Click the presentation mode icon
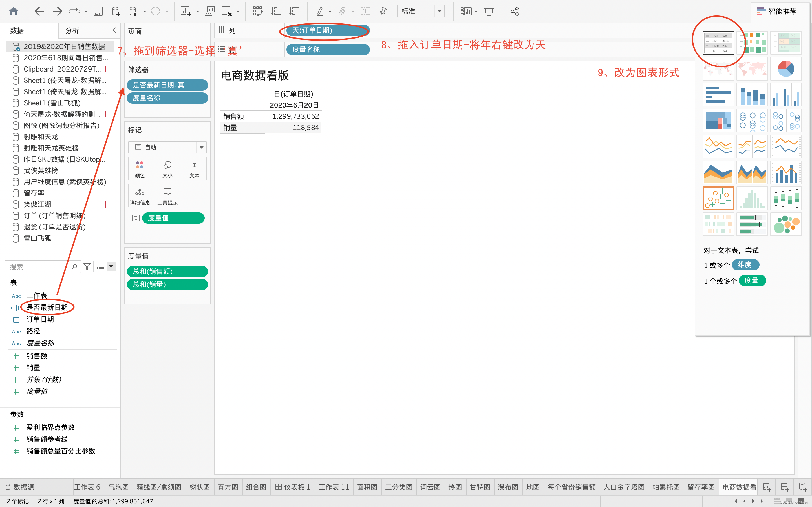The image size is (812, 507). pyautogui.click(x=489, y=11)
